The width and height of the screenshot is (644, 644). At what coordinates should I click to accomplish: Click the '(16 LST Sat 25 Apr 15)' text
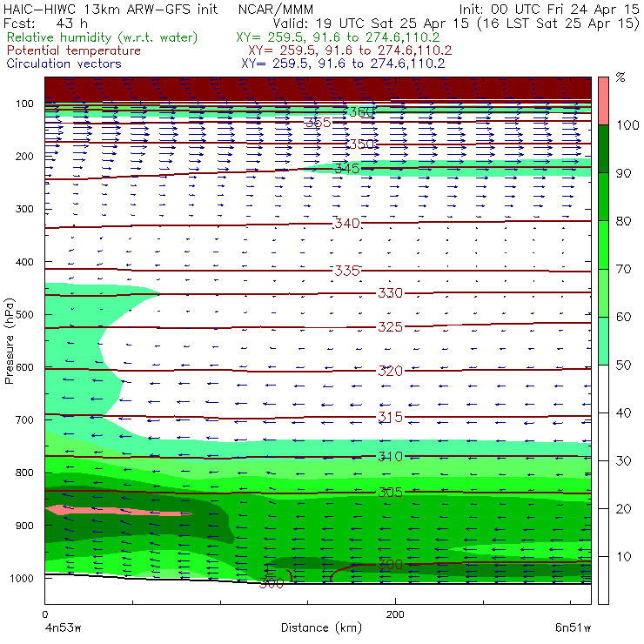pos(559,23)
